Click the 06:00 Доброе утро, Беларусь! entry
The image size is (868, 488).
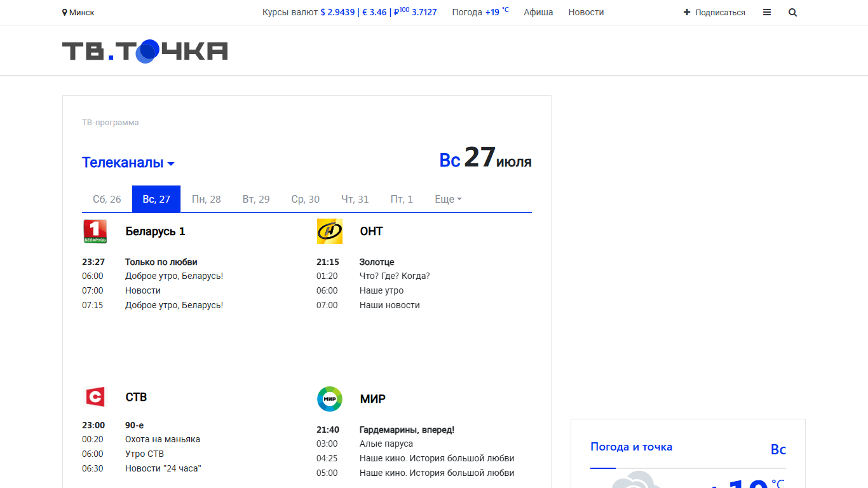(174, 276)
